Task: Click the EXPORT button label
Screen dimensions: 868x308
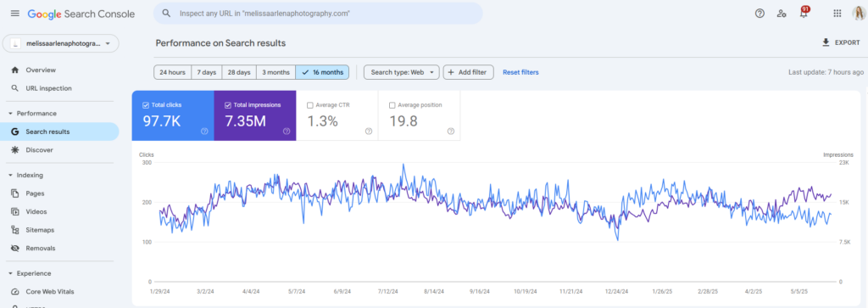Action: (848, 42)
